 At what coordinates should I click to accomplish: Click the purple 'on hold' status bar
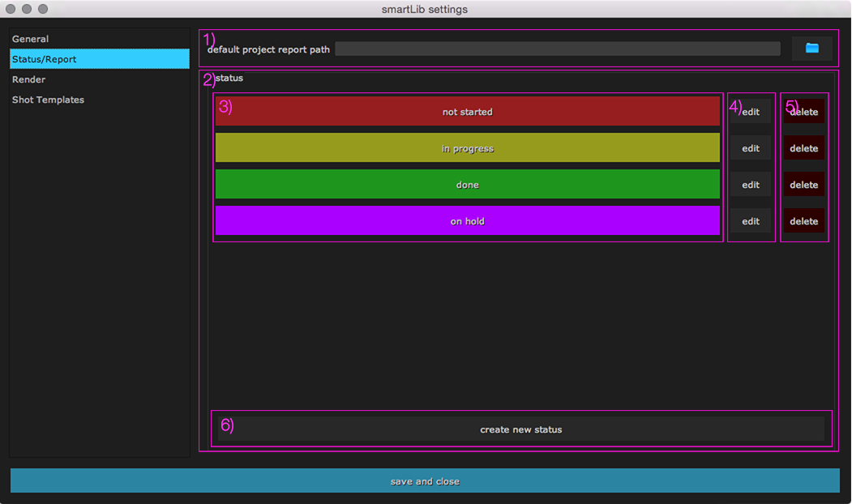tap(467, 221)
